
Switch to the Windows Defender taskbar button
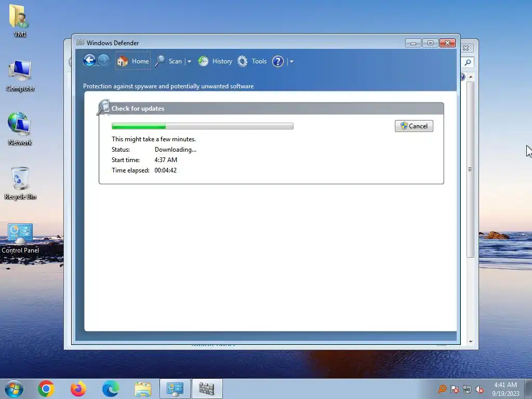(207, 389)
